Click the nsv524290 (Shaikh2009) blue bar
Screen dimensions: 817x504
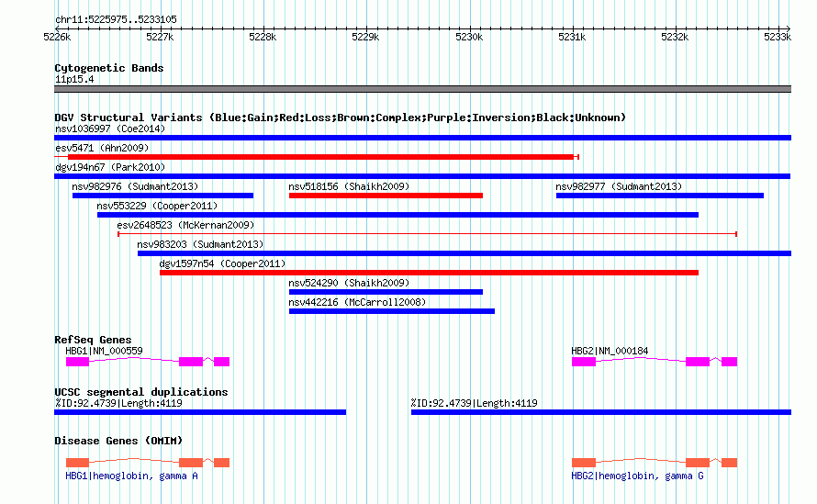tap(386, 292)
